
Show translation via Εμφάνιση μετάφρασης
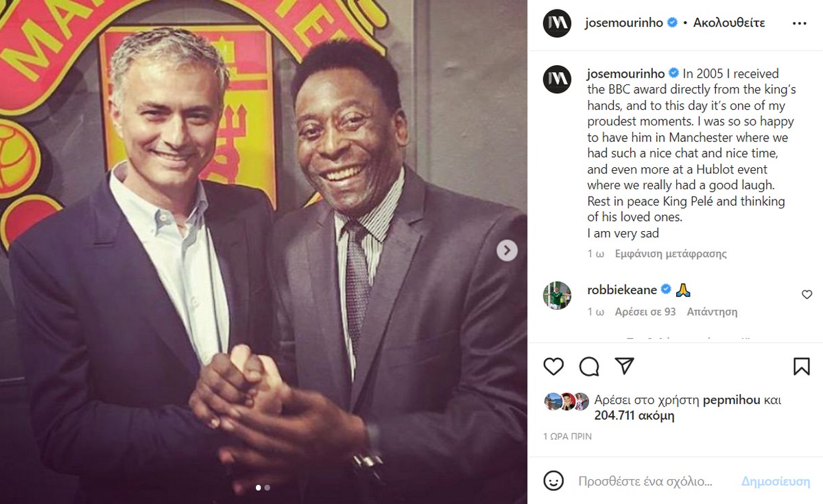671,254
